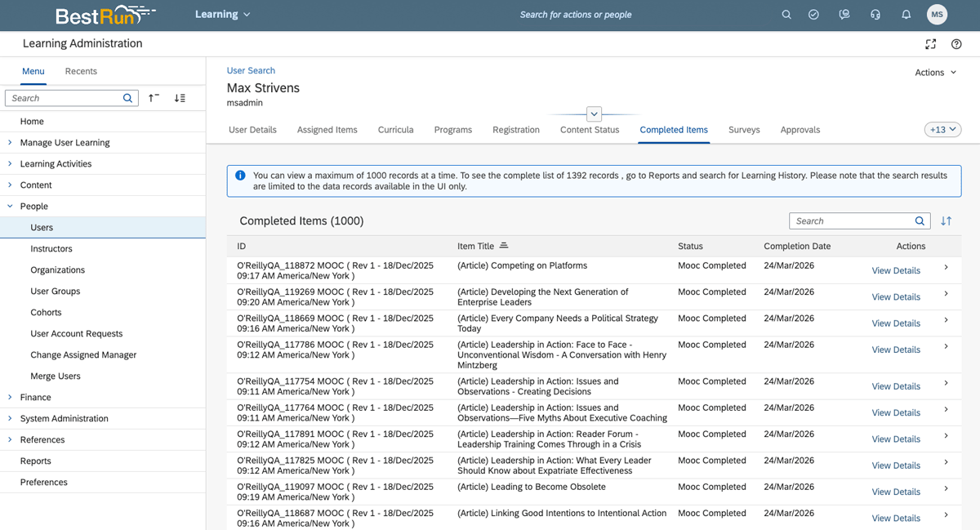Screen dimensions: 980x530
Task: Click sort indicator beside Item Title header
Action: coord(504,246)
